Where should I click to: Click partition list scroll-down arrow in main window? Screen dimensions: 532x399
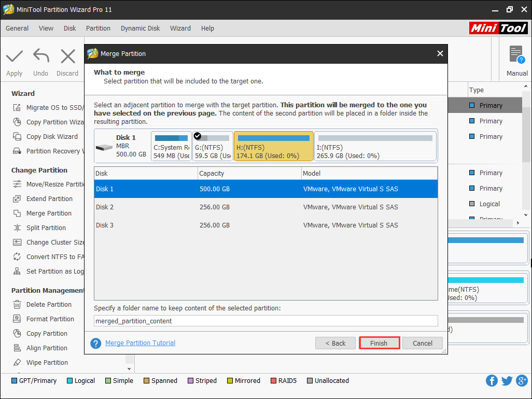pyautogui.click(x=526, y=215)
